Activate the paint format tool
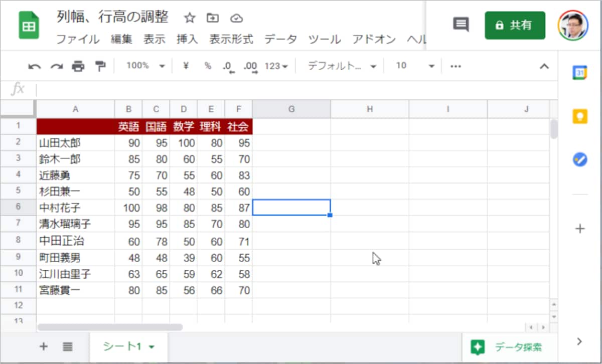Viewport: 602px width, 364px height. 100,66
